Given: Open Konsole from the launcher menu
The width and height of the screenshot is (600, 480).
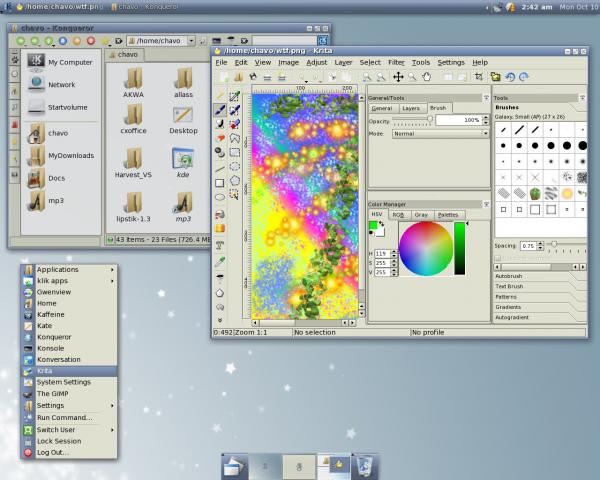Looking at the screenshot, I should pyautogui.click(x=69, y=348).
